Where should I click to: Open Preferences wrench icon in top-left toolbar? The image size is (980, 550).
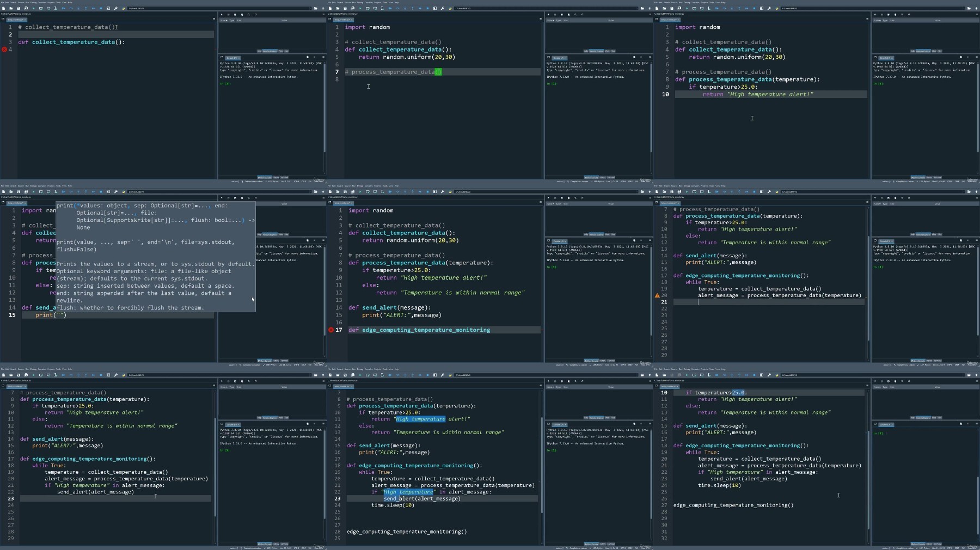click(116, 8)
